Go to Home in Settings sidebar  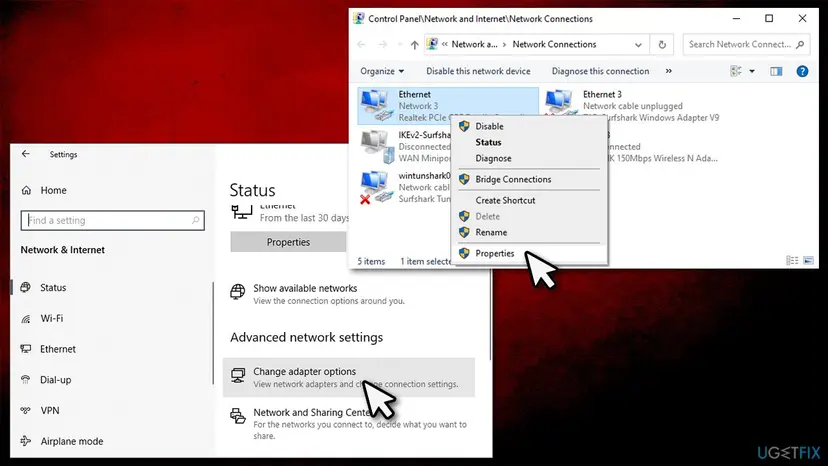[53, 190]
